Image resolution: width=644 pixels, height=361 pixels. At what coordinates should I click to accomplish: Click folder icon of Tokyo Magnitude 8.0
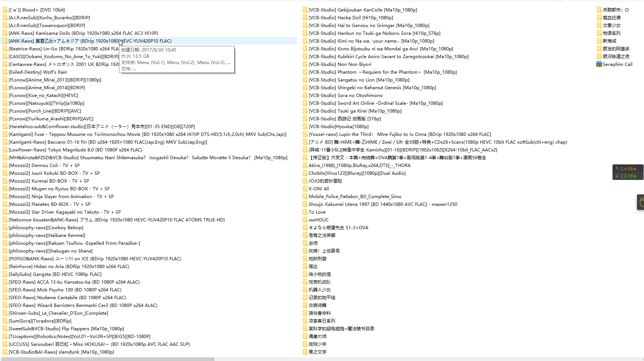tap(5, 150)
